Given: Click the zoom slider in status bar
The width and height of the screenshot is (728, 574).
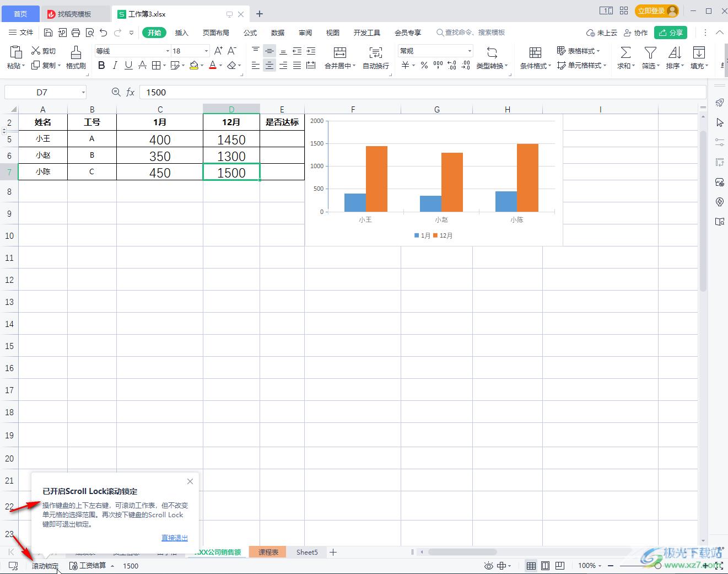Looking at the screenshot, I should coord(658,566).
